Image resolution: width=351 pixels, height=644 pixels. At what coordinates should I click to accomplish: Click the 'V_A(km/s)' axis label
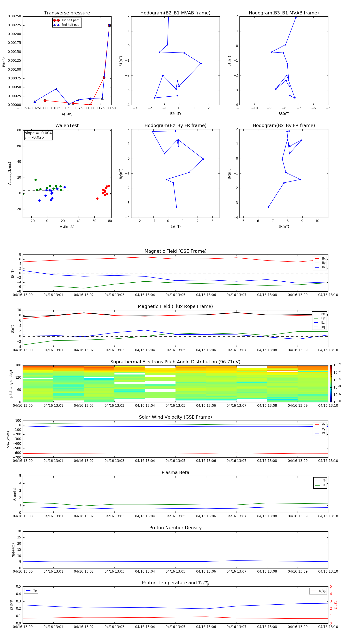click(x=67, y=227)
